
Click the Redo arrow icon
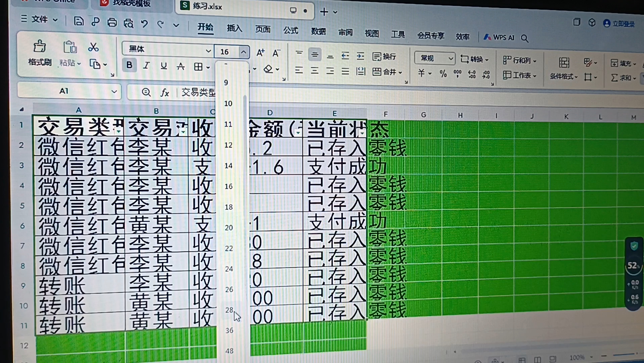tap(160, 24)
